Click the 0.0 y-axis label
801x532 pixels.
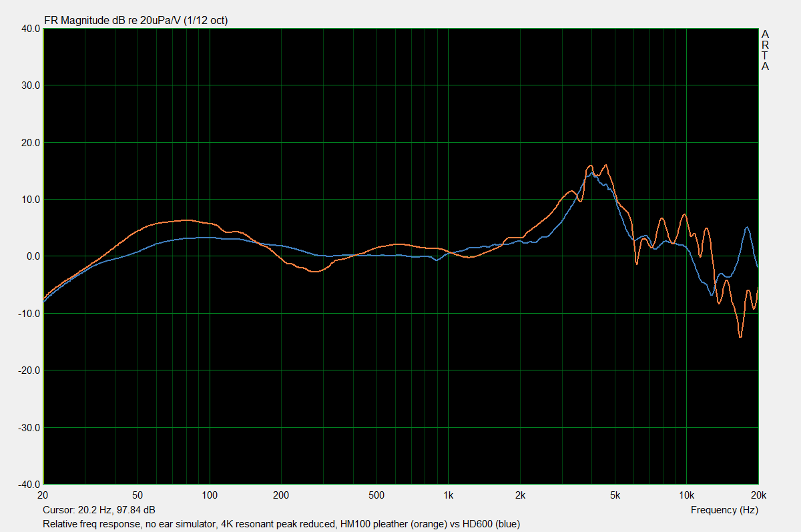coord(33,256)
